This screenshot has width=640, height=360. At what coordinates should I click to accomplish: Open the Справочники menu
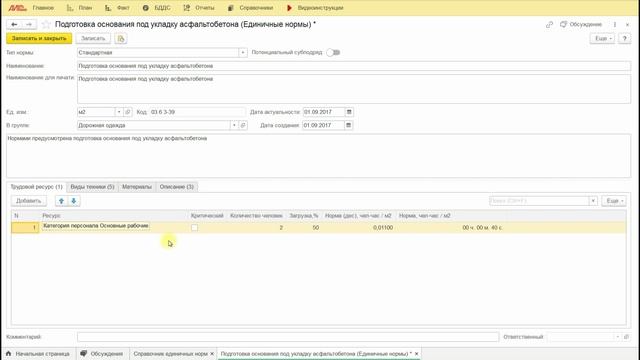click(x=251, y=8)
